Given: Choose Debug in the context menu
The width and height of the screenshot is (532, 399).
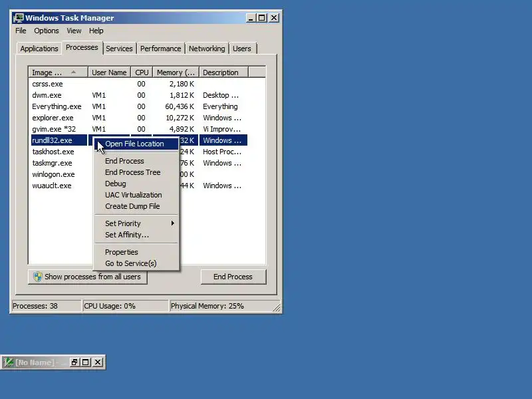Looking at the screenshot, I should click(136, 184).
